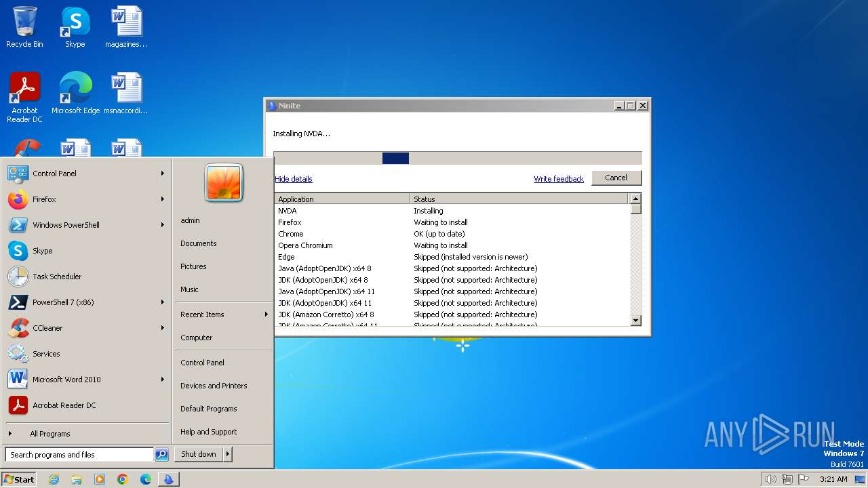868x488 pixels.
Task: Click the Start button
Action: coord(19,479)
